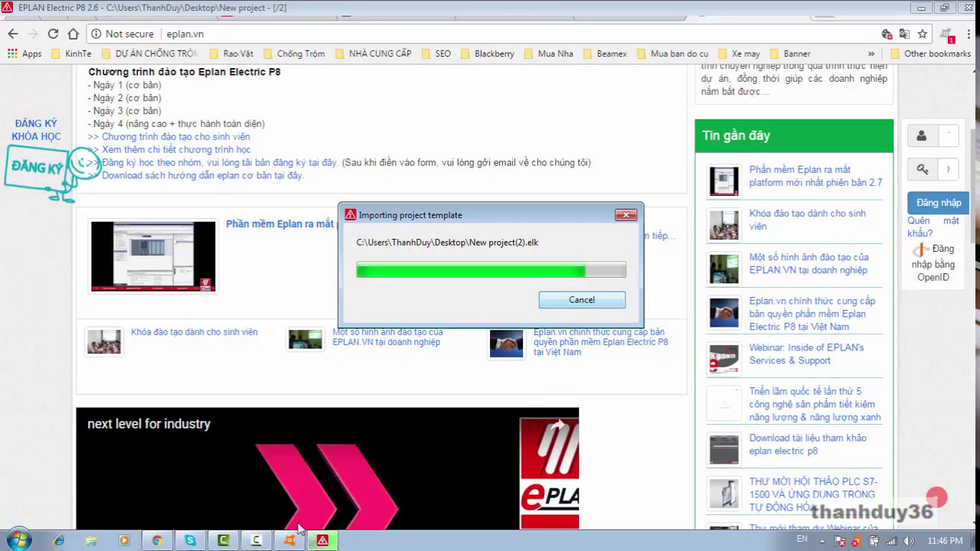Screen dimensions: 980x551
Task: Click the volume speaker tray icon
Action: pos(908,541)
